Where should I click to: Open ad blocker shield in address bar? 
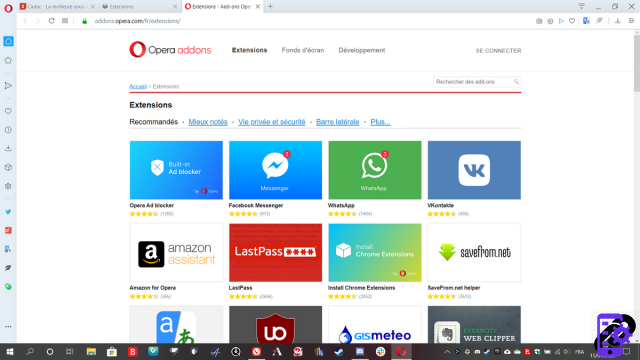tap(550, 21)
